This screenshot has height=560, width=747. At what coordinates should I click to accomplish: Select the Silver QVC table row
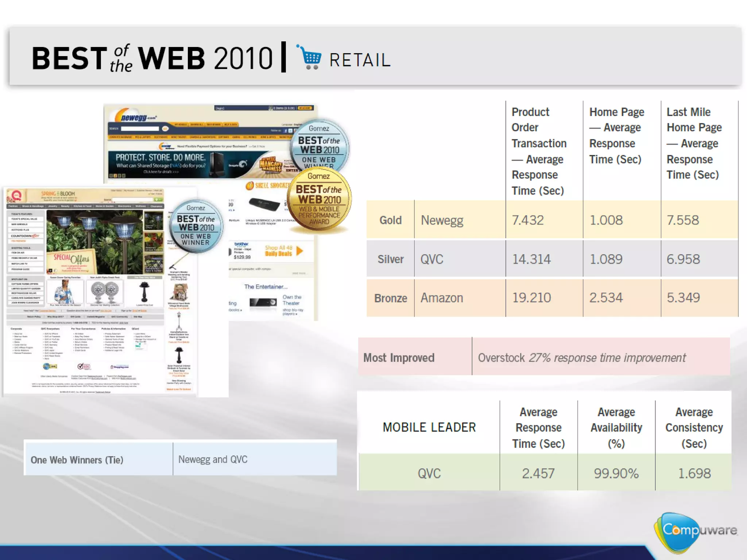(x=432, y=259)
